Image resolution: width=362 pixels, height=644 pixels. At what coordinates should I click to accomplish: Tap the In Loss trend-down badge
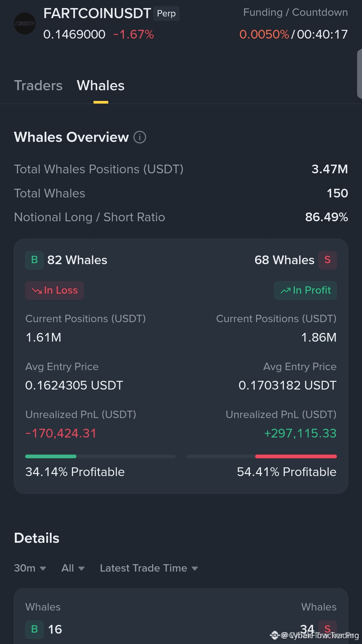(55, 290)
